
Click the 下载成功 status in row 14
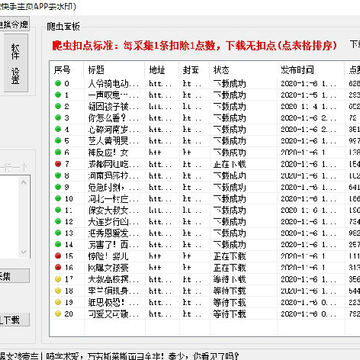coord(230,244)
